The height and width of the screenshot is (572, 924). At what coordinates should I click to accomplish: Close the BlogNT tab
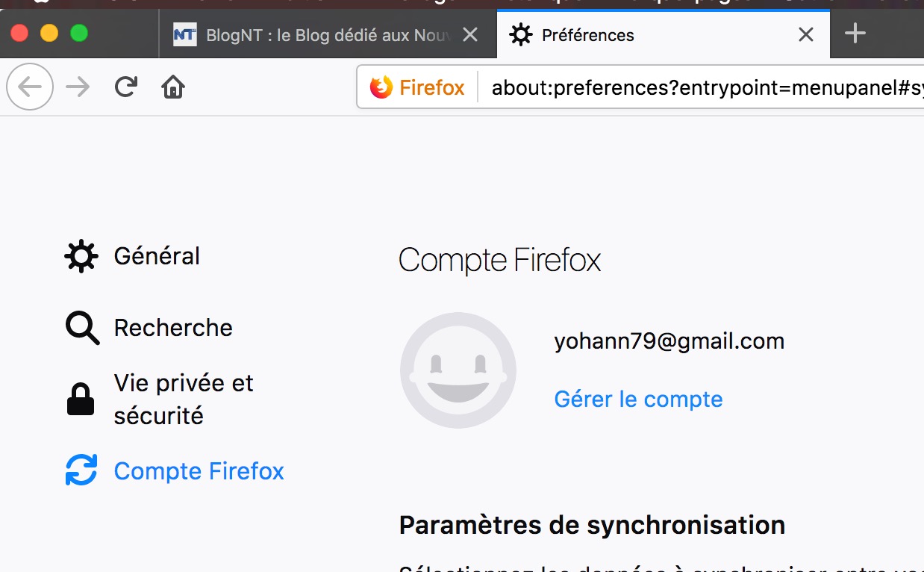pos(470,34)
